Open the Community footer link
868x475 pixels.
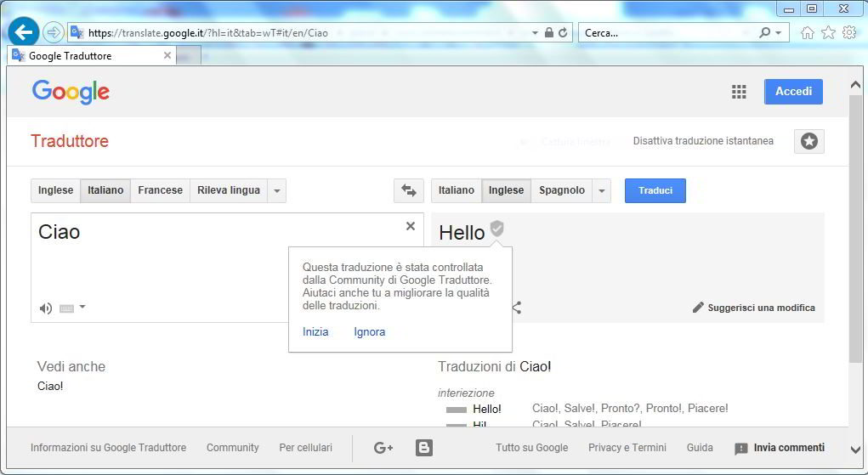[232, 447]
